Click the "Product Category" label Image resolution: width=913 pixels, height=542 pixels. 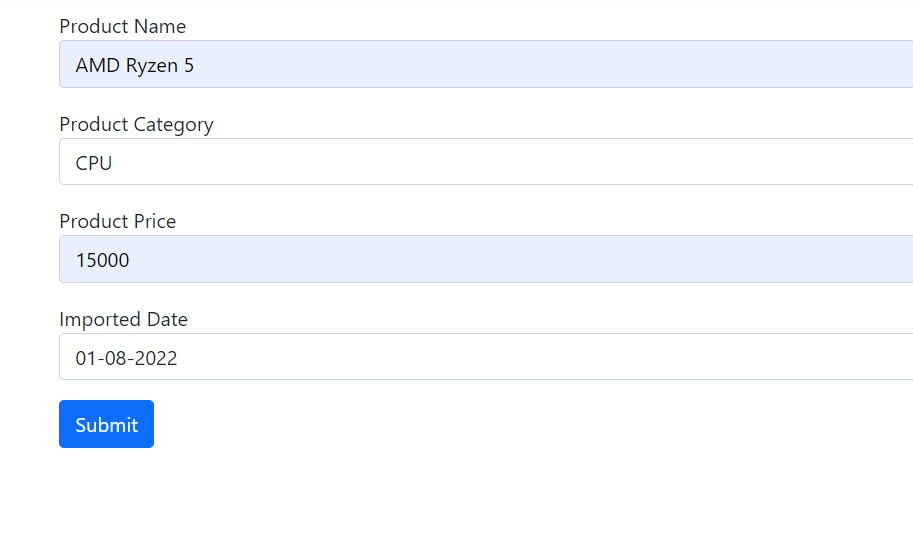[136, 124]
